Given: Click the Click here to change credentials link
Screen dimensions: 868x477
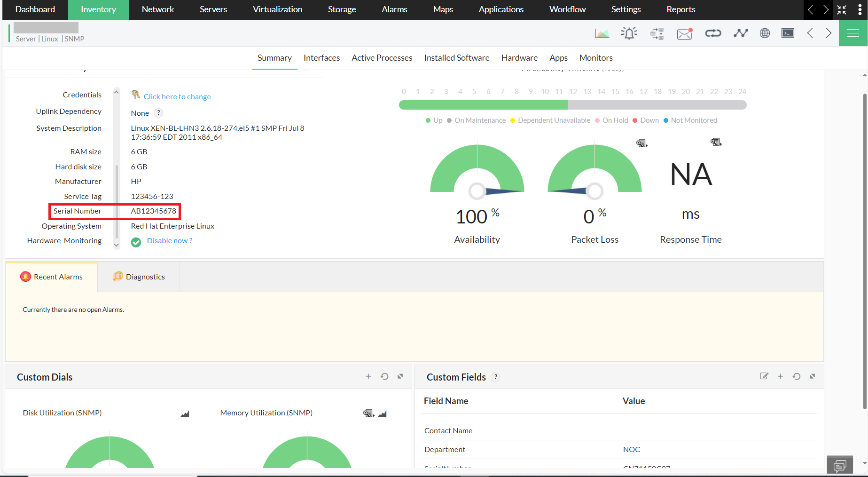Looking at the screenshot, I should [x=177, y=96].
